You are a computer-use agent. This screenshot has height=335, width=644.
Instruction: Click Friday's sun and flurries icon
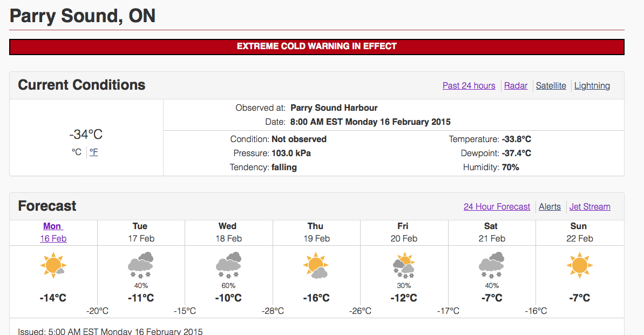[403, 265]
